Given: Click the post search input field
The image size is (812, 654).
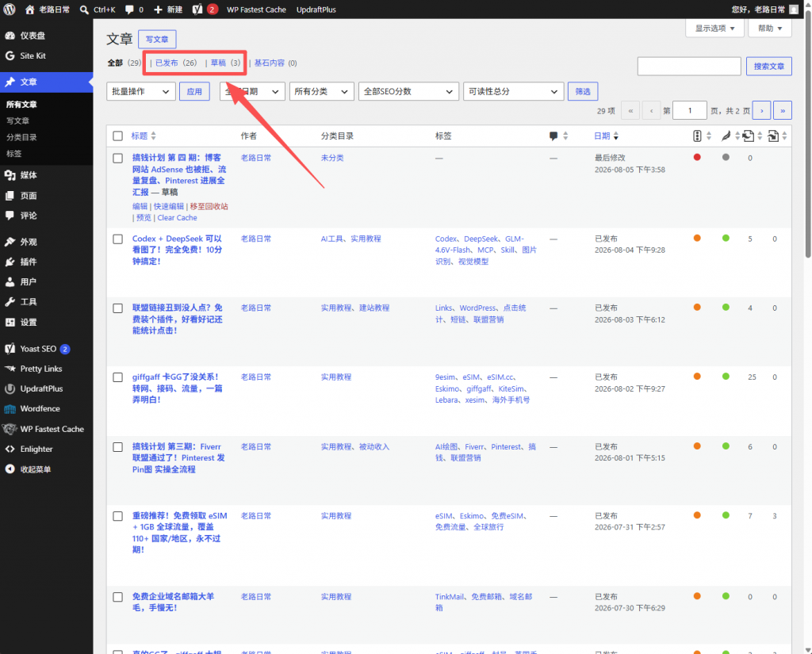Looking at the screenshot, I should point(689,67).
